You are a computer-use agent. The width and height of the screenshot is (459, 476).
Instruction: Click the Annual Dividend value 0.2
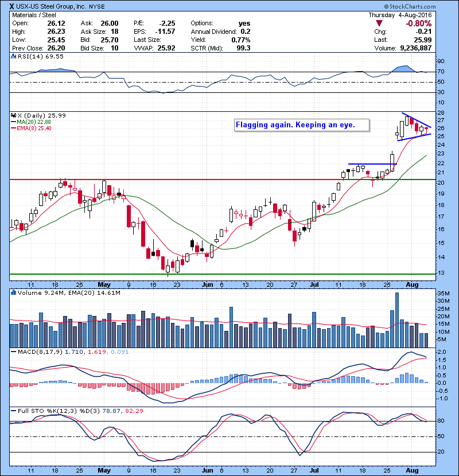(x=246, y=32)
